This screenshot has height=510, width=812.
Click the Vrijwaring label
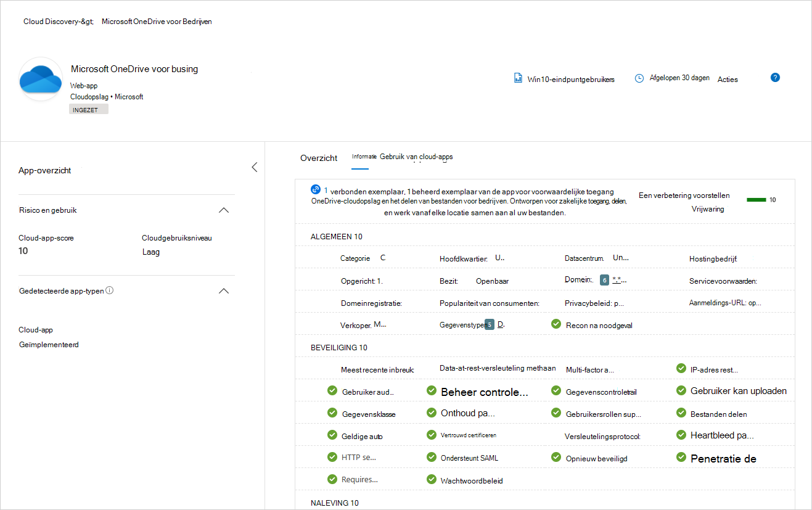[x=708, y=209]
